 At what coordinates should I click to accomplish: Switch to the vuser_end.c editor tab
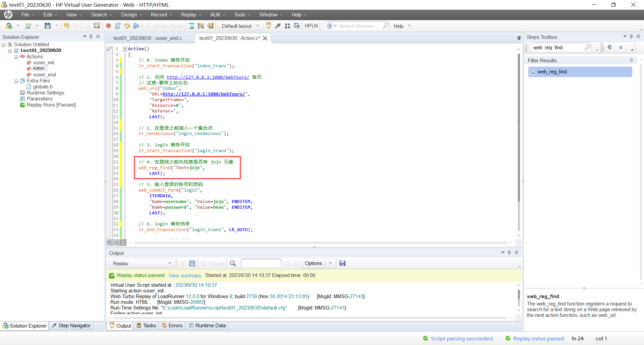click(x=148, y=38)
